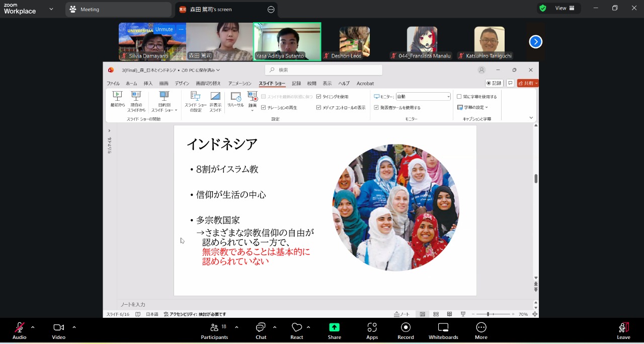Toggle 発表者ツールを使用する checkbox
Screen dimensions: 644x344
pos(376,107)
